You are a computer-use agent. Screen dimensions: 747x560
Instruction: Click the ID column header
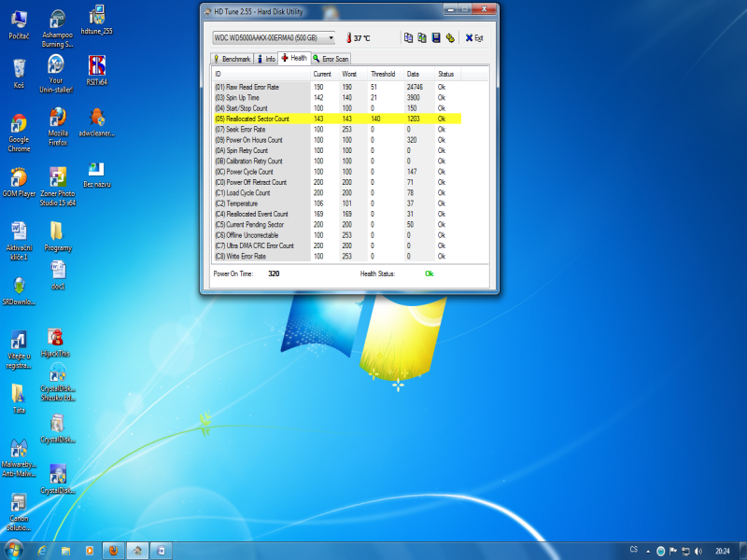261,74
